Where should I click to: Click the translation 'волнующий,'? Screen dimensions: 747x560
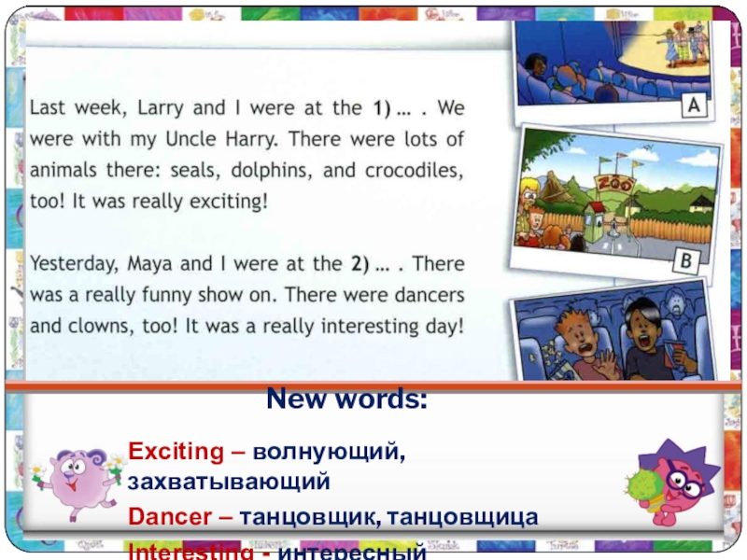pyautogui.click(x=330, y=452)
